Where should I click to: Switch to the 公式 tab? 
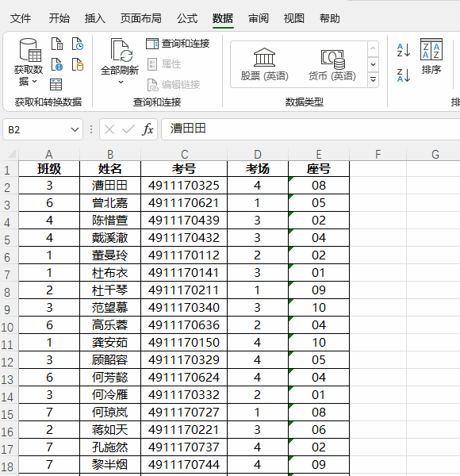click(x=187, y=18)
